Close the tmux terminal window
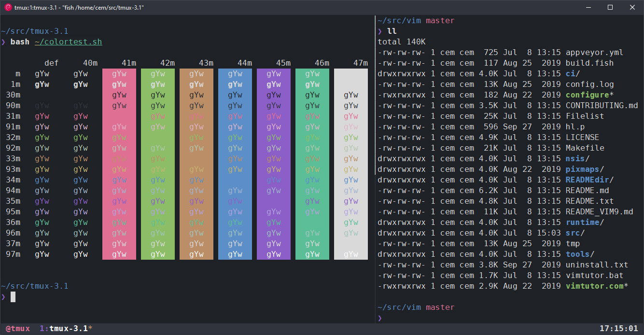The width and height of the screenshot is (644, 335). pyautogui.click(x=632, y=7)
